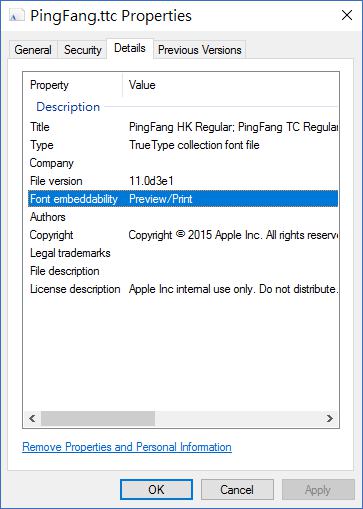Image resolution: width=363 pixels, height=509 pixels.
Task: Select the Type property row
Action: tap(183, 145)
